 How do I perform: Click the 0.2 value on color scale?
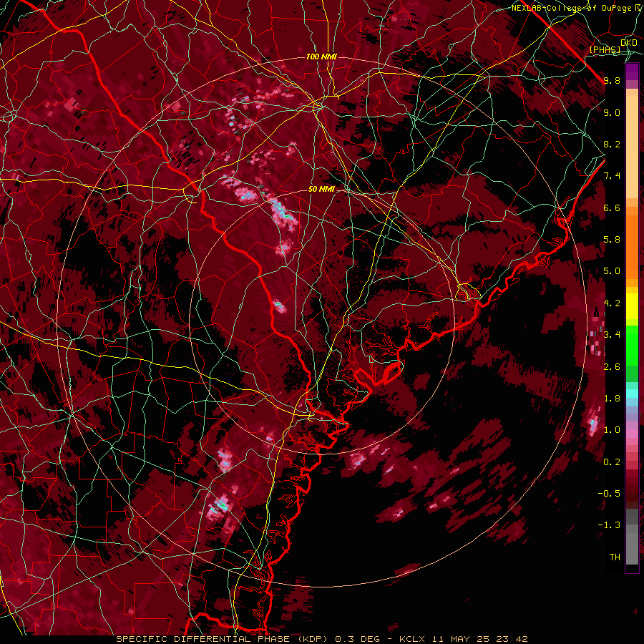click(x=612, y=462)
